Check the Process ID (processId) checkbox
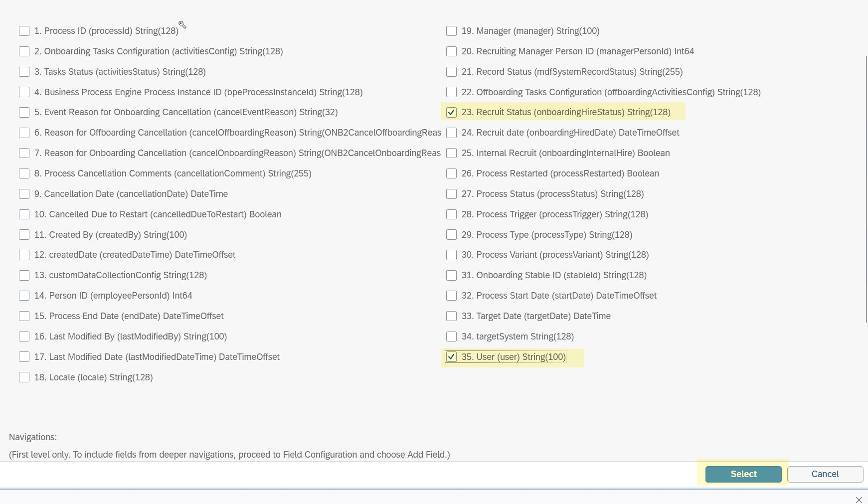868x504 pixels. pos(24,31)
